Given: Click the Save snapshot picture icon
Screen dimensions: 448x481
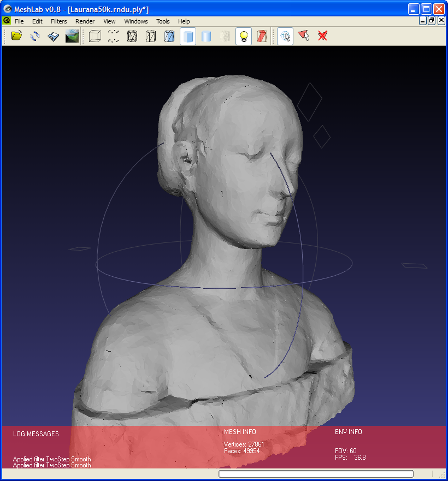Looking at the screenshot, I should pyautogui.click(x=72, y=37).
